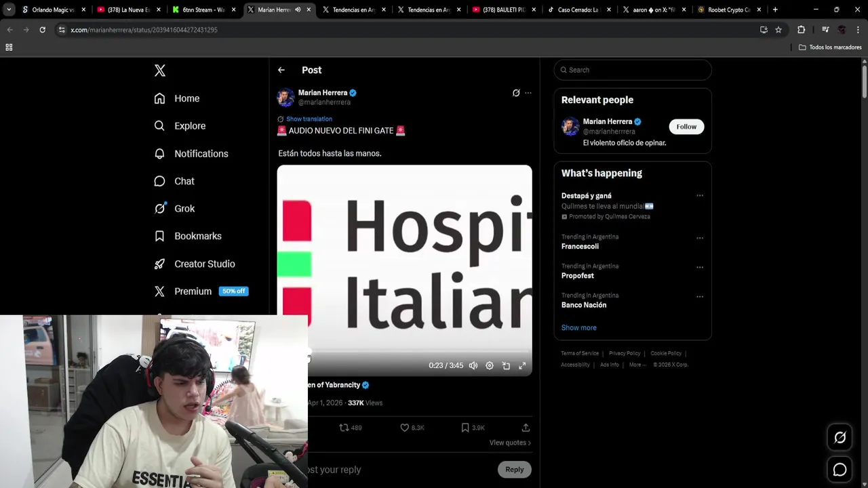Screen dimensions: 868x488
Task: Open View quotes link
Action: point(510,443)
